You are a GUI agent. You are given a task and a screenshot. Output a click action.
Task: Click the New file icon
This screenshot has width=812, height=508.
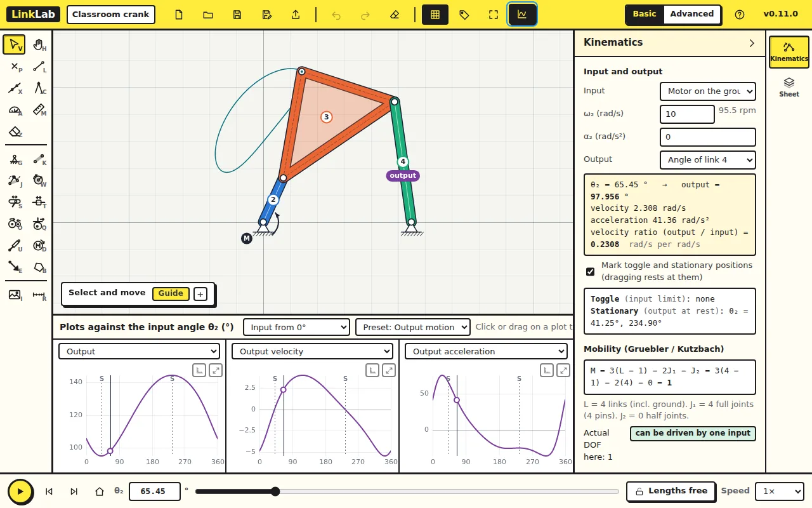tap(179, 15)
